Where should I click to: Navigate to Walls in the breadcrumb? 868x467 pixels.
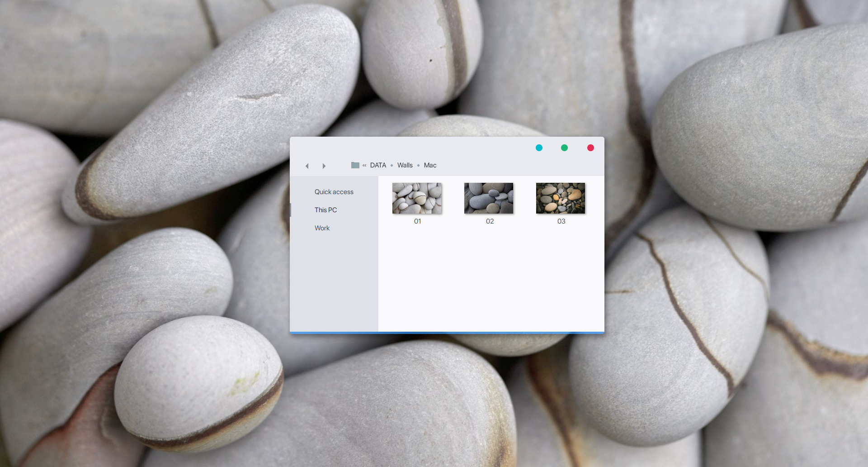click(x=405, y=165)
